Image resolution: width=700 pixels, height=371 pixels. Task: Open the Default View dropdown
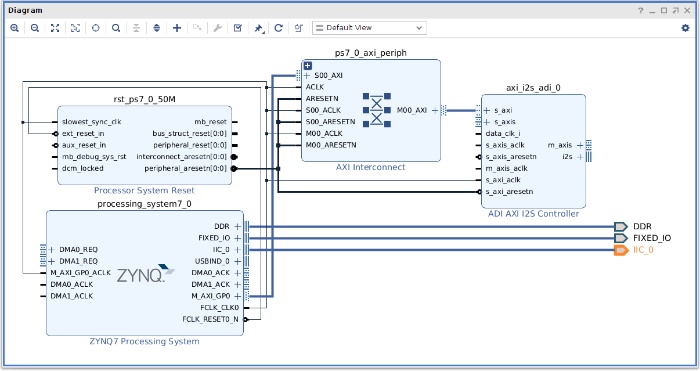[369, 28]
